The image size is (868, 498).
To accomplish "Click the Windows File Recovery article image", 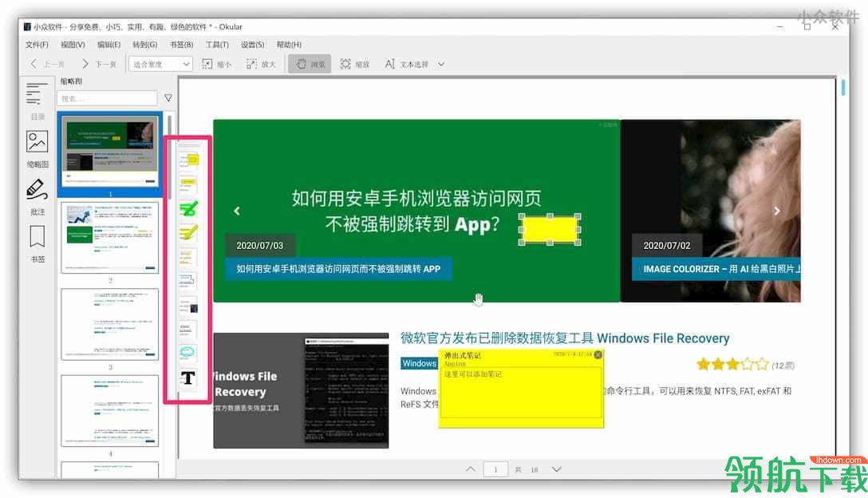I will pos(301,390).
